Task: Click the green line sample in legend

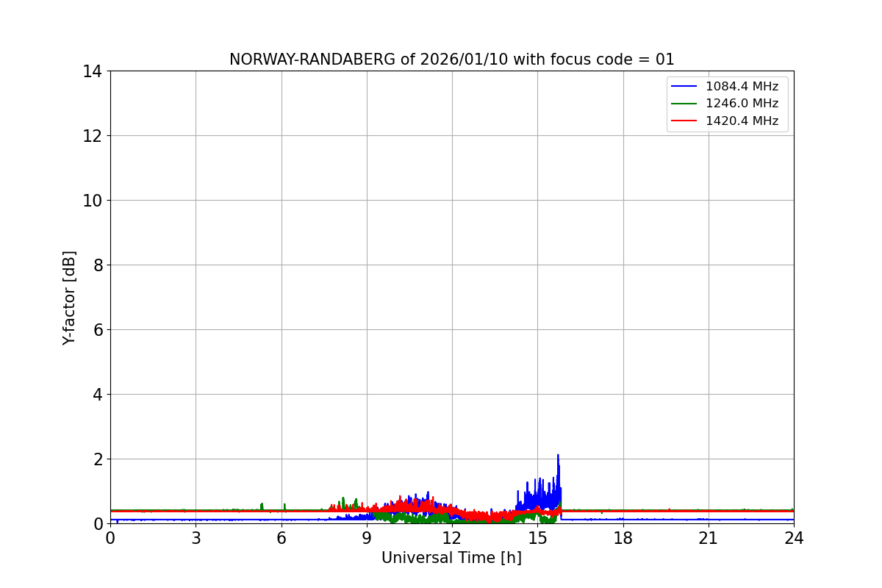Action: (684, 104)
